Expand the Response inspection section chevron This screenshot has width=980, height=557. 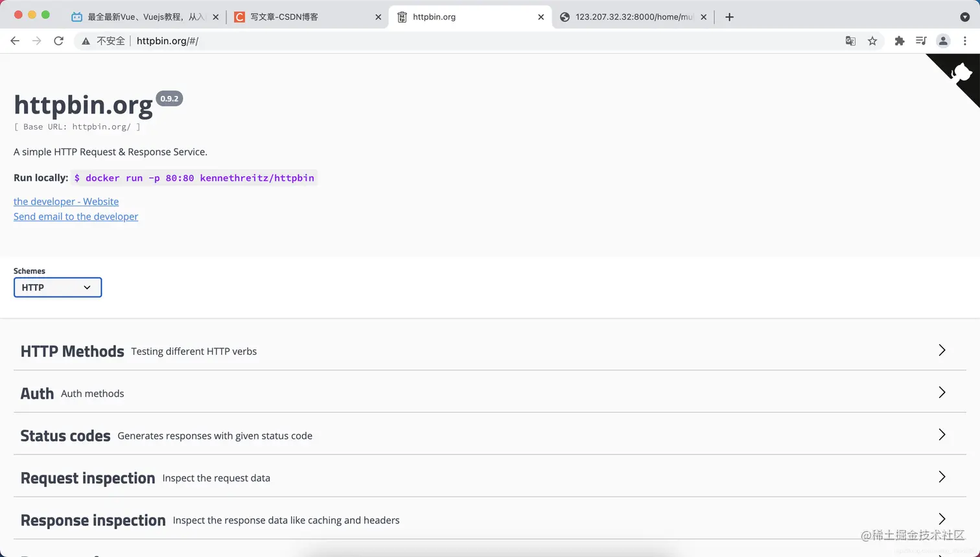coord(942,519)
